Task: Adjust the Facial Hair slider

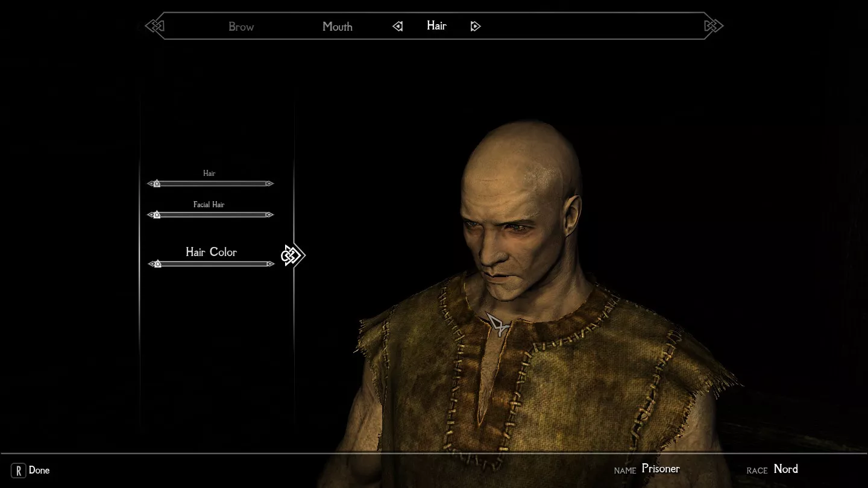Action: click(211, 214)
